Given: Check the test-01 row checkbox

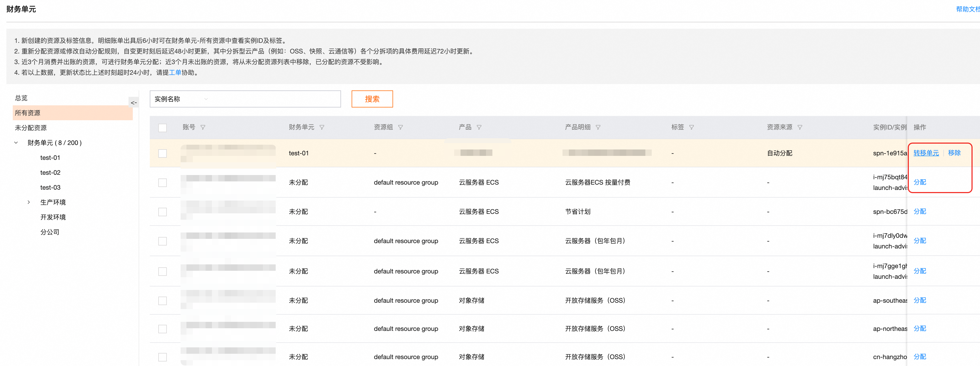Looking at the screenshot, I should click(x=163, y=153).
